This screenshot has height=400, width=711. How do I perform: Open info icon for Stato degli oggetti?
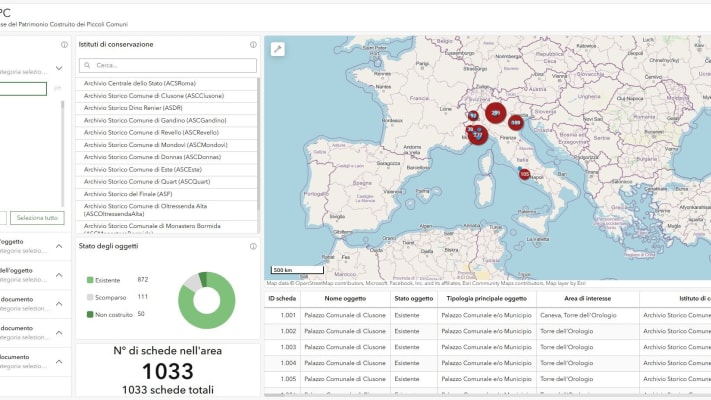tap(253, 246)
